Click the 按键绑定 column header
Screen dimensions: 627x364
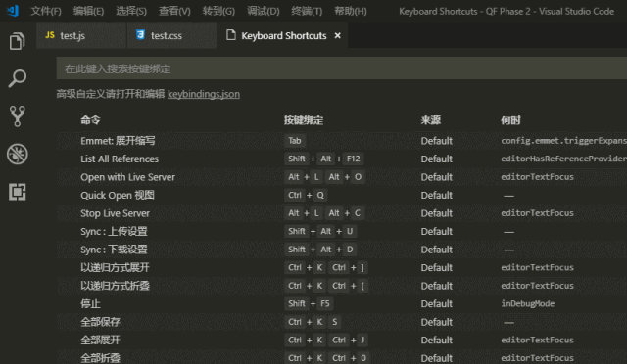pos(304,120)
